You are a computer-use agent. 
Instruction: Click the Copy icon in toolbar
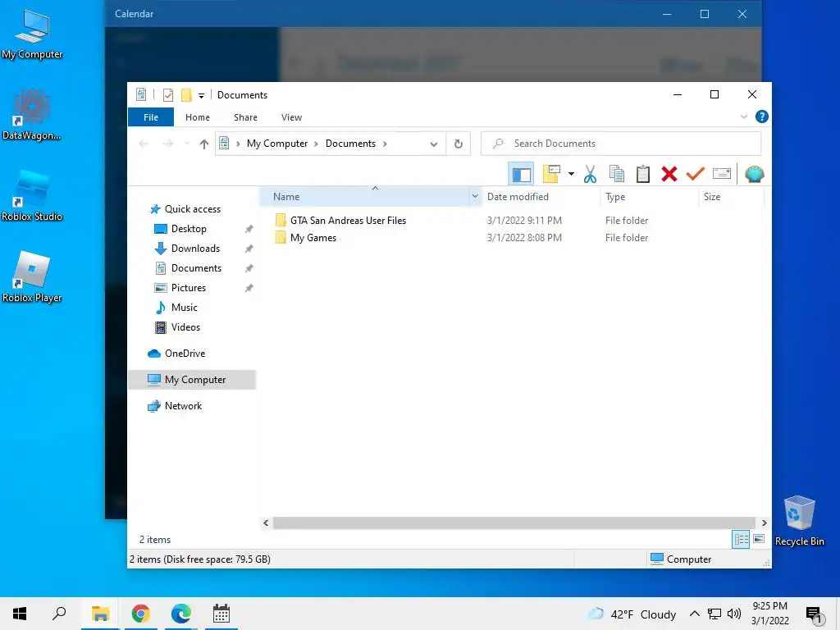(x=617, y=174)
